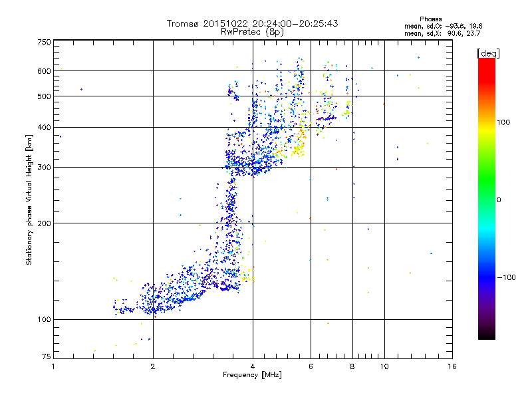Click the x-axis label '1'

point(53,366)
